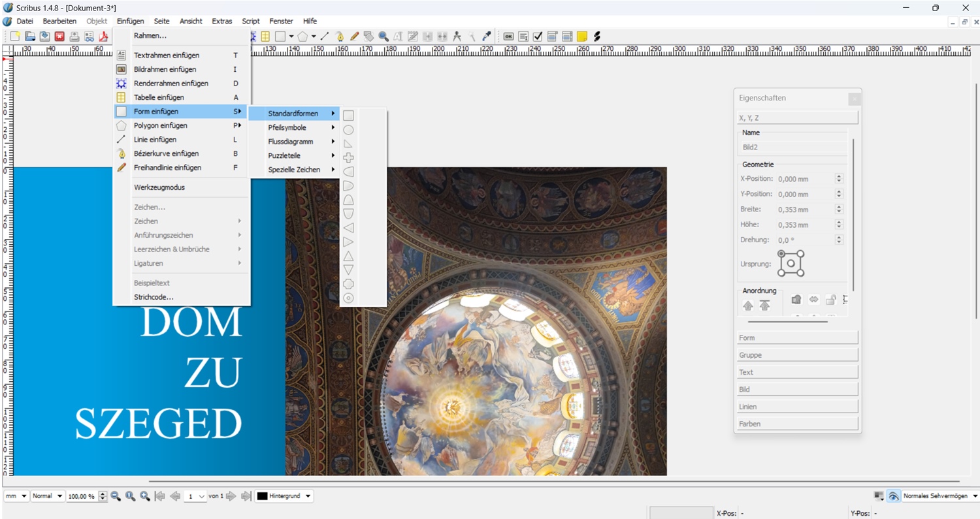Click the PDF checkbox tool icon
This screenshot has height=519, width=980.
[538, 37]
